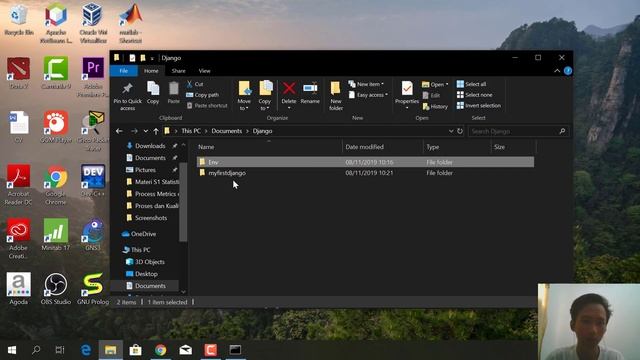Click the Cut scissors icon

click(x=189, y=84)
